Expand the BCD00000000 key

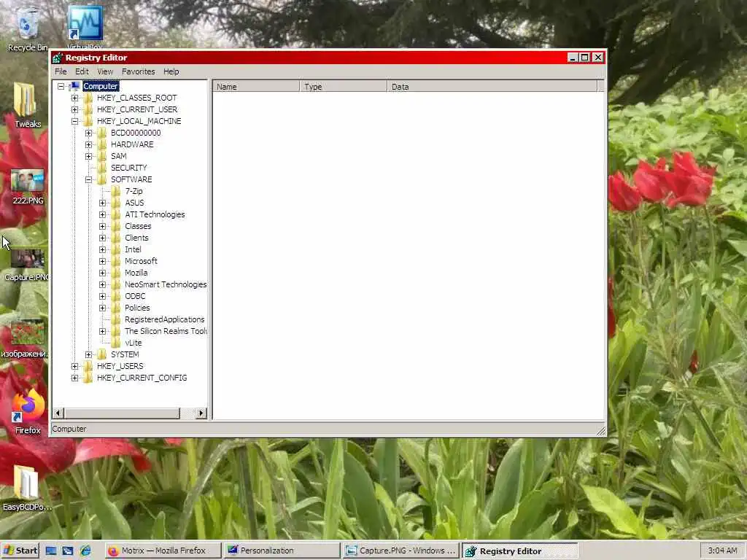click(88, 133)
